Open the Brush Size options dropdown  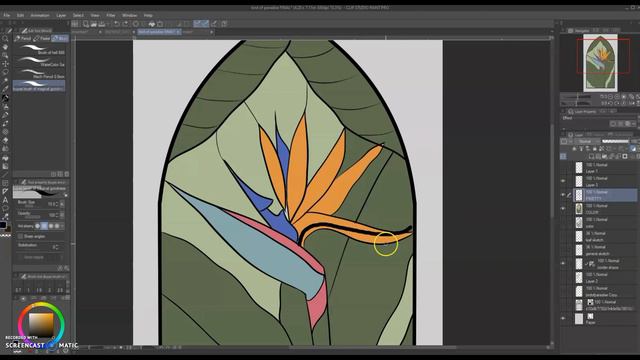[x=62, y=204]
